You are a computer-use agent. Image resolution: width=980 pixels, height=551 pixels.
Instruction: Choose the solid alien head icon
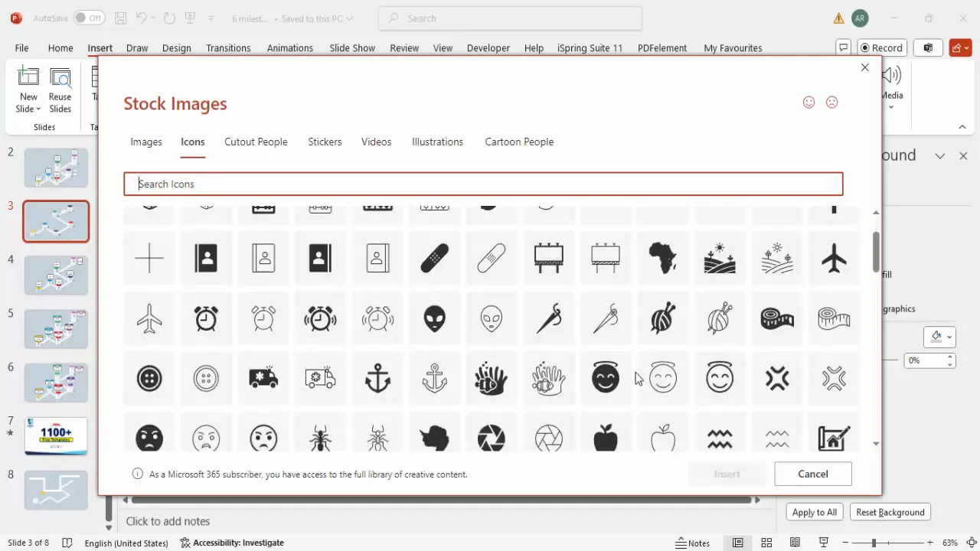[434, 318]
